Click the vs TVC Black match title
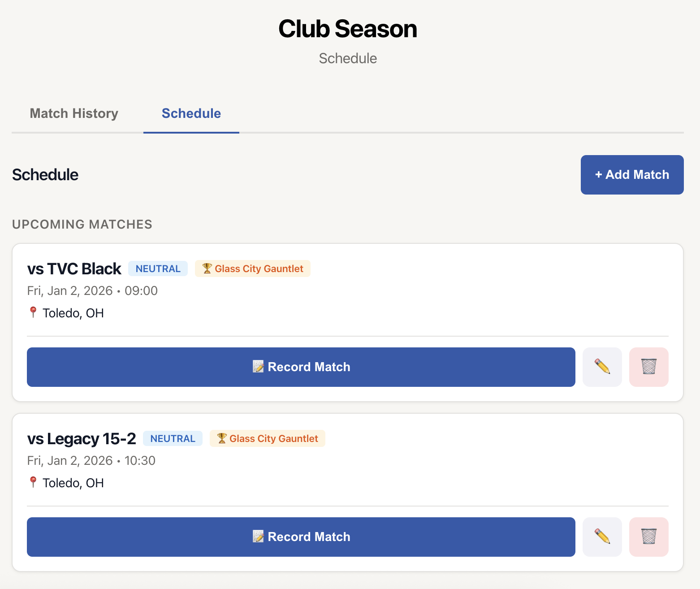This screenshot has height=589, width=700. coord(73,268)
